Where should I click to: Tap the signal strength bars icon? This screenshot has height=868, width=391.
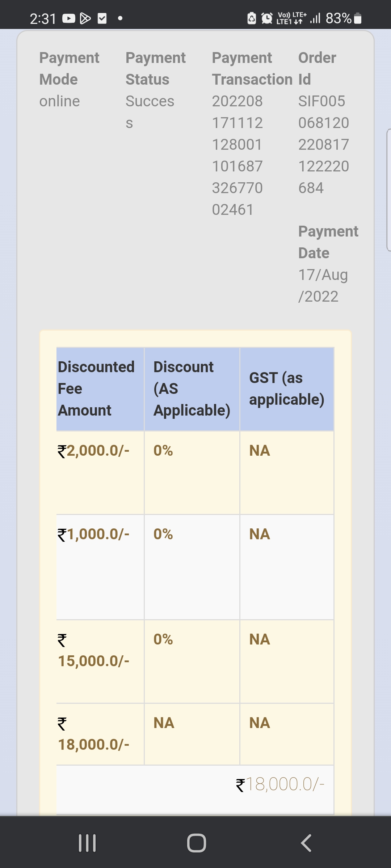point(315,18)
